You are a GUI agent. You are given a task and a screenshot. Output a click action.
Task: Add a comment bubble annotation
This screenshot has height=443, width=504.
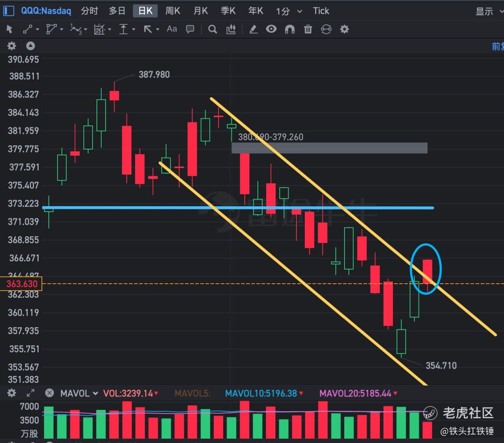click(190, 29)
